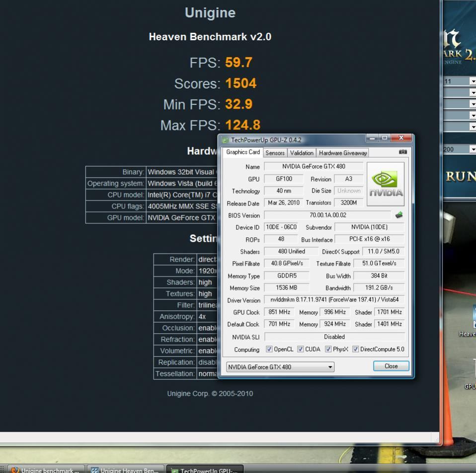Viewport: 476px width, 473px height.
Task: Click the Anisotropy value 4x
Action: click(202, 316)
